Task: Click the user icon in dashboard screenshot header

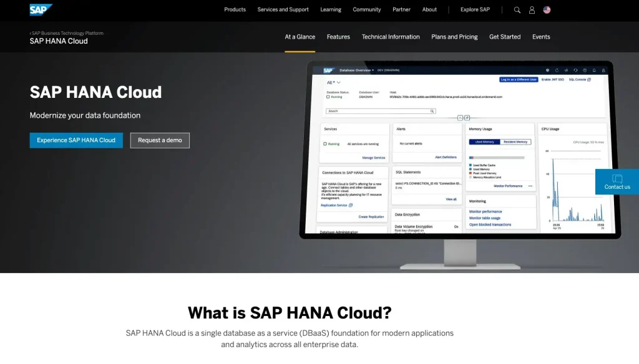Action: click(x=603, y=70)
